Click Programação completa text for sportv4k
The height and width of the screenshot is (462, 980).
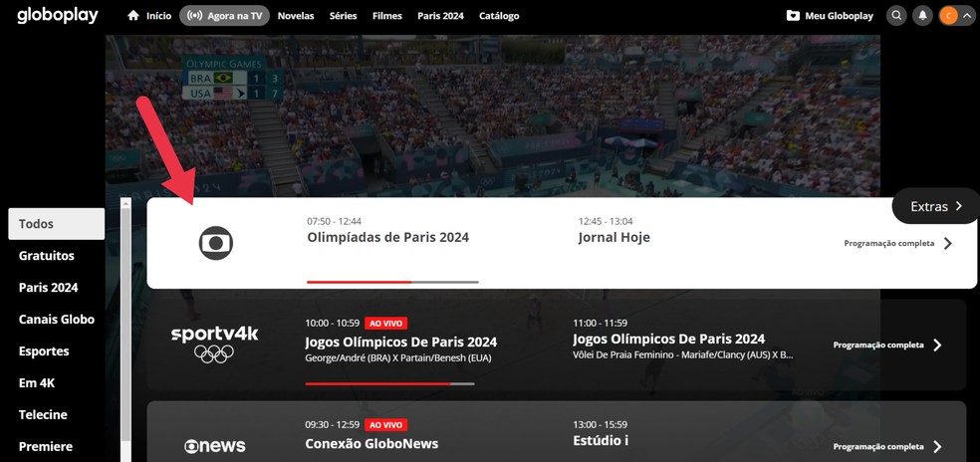pyautogui.click(x=878, y=346)
